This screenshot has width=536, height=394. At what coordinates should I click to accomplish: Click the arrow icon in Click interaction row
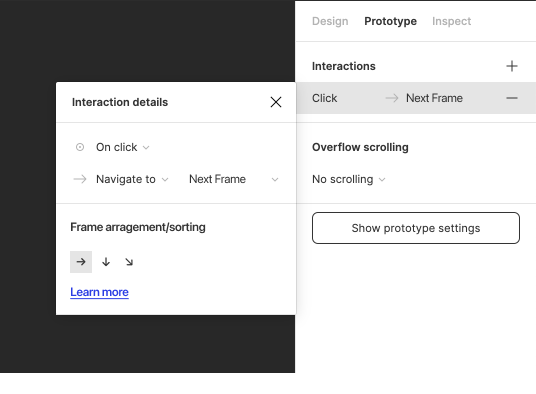pos(392,98)
